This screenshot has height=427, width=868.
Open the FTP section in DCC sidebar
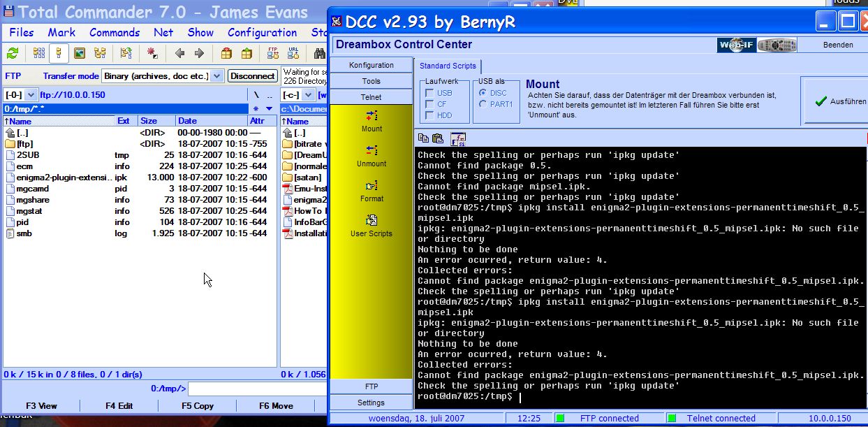[x=372, y=386]
